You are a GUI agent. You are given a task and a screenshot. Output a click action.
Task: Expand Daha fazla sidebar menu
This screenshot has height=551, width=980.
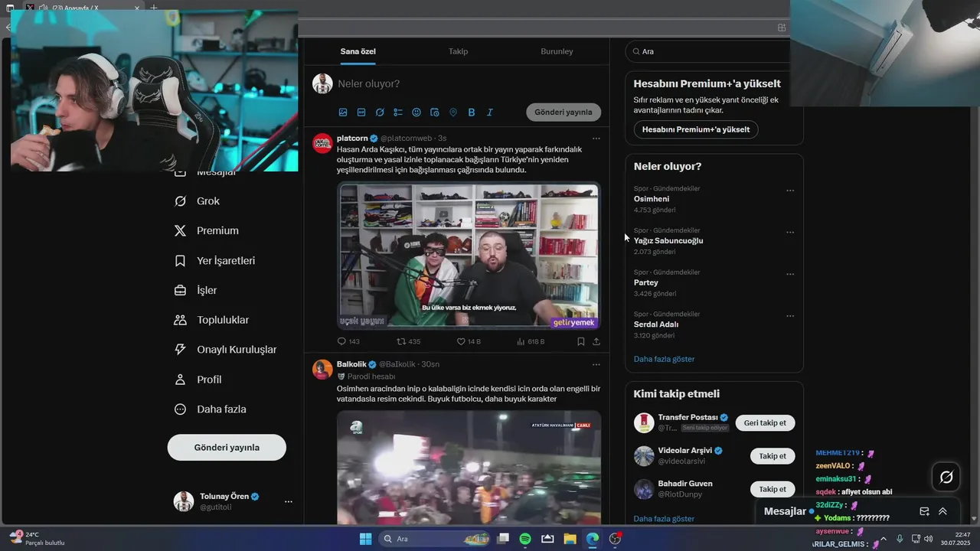point(211,409)
